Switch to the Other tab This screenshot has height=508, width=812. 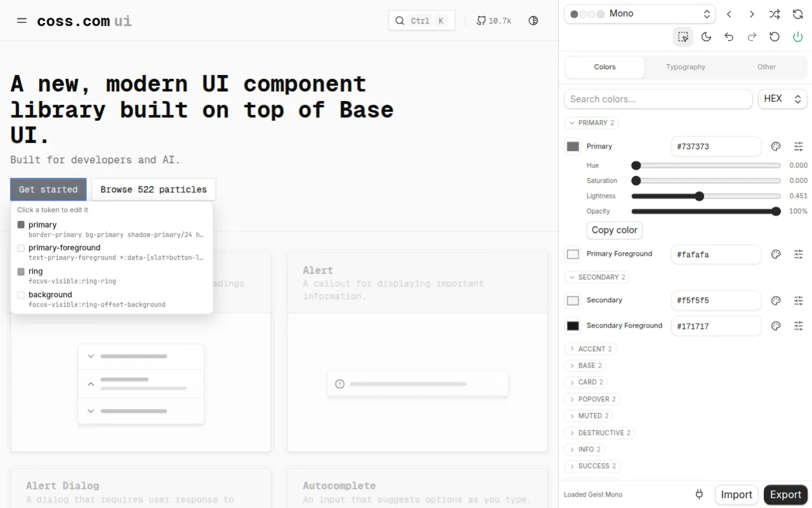[766, 67]
